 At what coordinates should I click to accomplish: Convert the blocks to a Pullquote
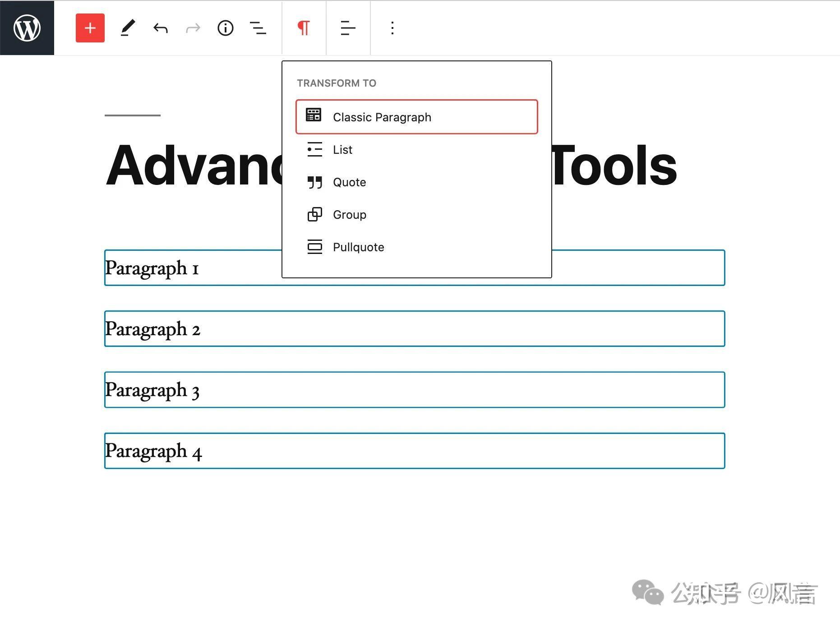point(358,247)
